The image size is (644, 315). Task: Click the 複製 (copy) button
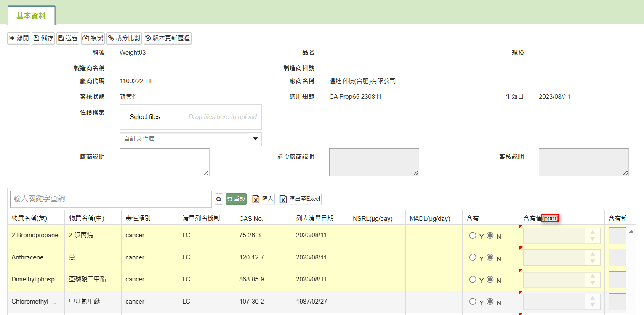(x=93, y=38)
